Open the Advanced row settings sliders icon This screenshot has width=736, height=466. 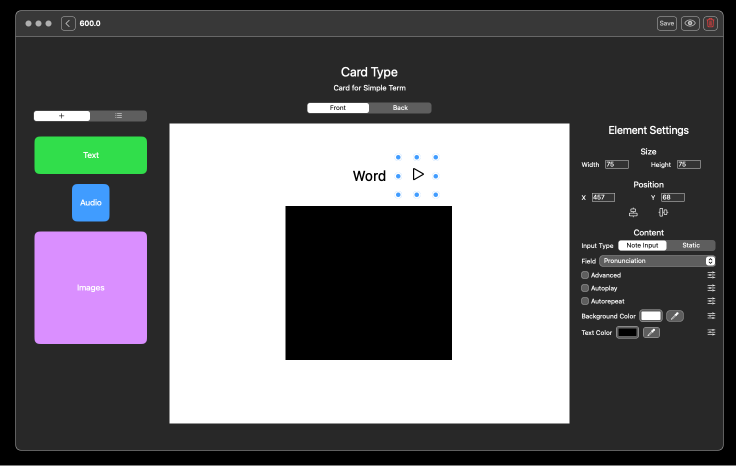(711, 275)
